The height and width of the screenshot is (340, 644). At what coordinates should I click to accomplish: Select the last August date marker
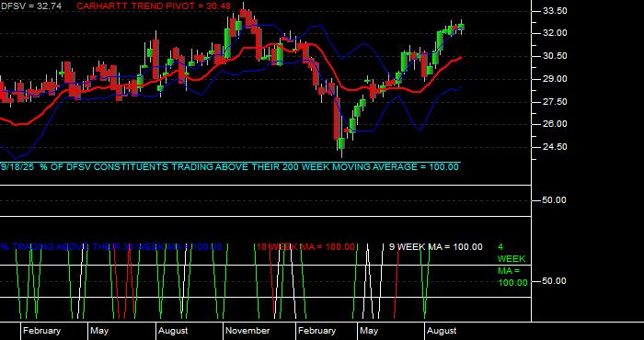coord(442,331)
